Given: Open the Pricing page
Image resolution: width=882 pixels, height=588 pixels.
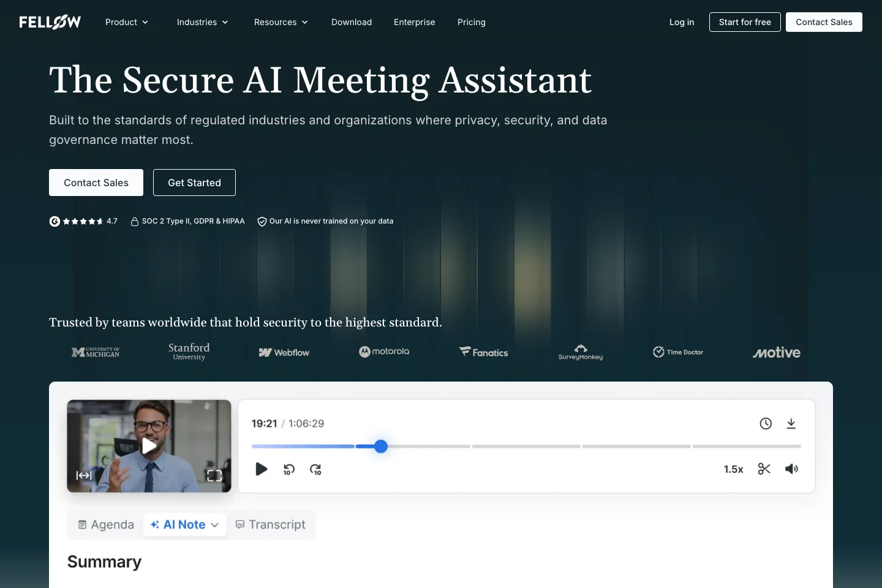Looking at the screenshot, I should pyautogui.click(x=472, y=22).
